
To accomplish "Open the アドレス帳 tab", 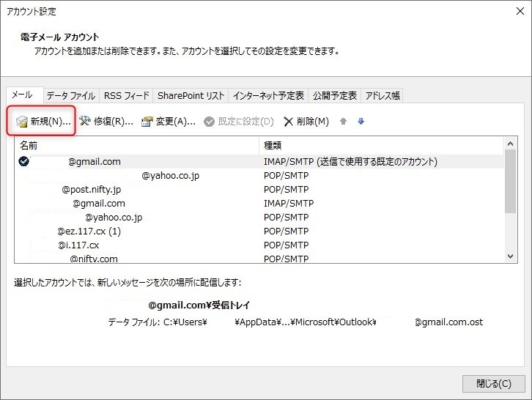I will 383,96.
